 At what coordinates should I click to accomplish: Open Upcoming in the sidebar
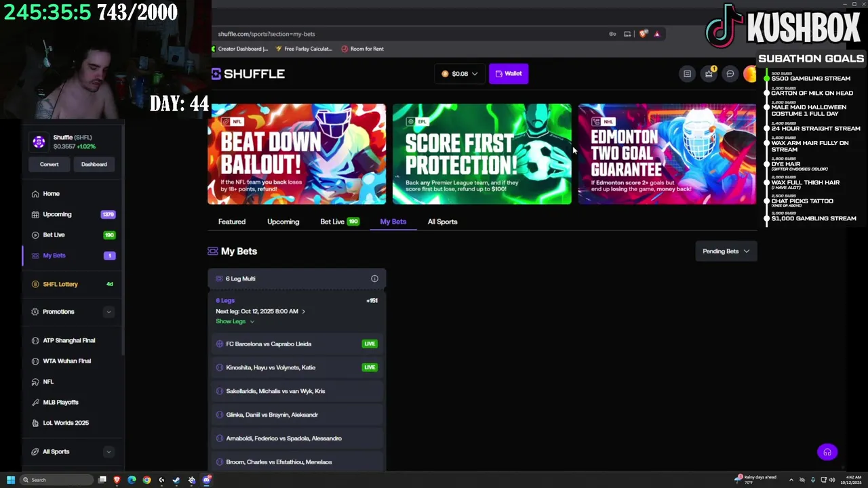[x=73, y=214]
